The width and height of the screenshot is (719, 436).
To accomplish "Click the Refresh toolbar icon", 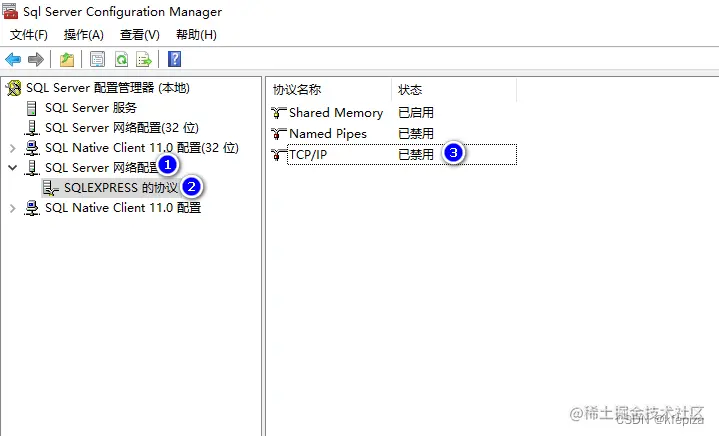I will point(121,59).
